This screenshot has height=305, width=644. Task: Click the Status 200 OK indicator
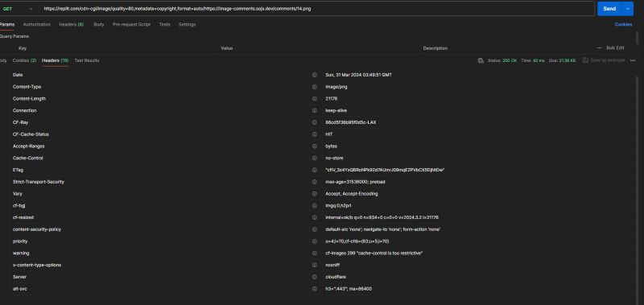(502, 60)
